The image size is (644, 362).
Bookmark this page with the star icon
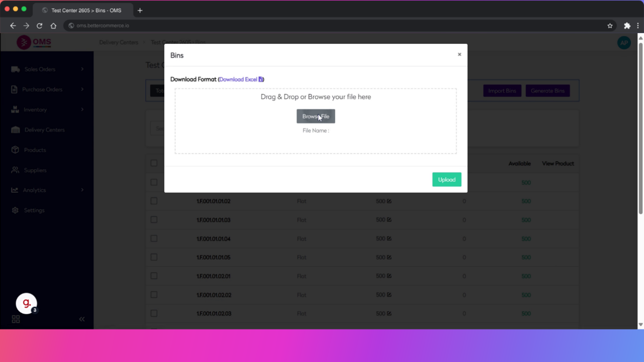610,26
